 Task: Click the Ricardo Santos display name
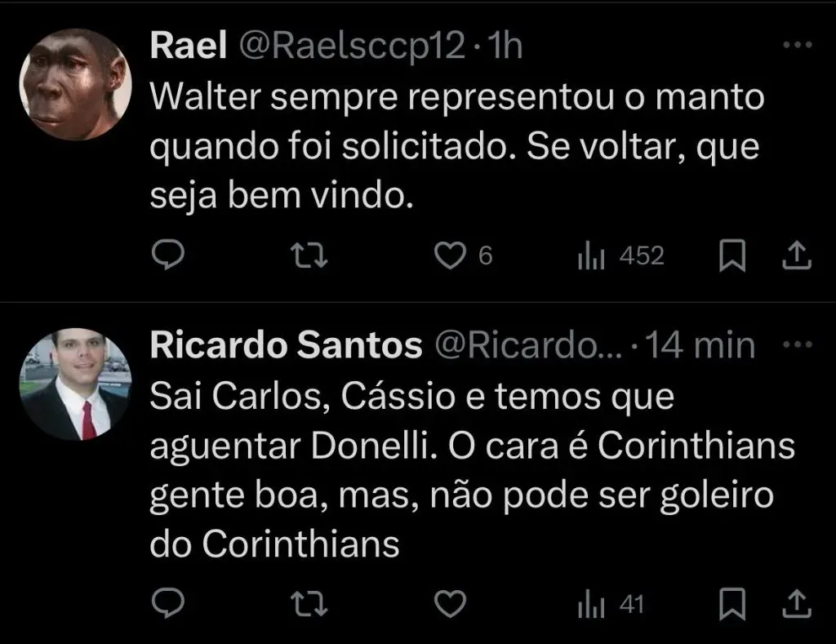tap(286, 346)
